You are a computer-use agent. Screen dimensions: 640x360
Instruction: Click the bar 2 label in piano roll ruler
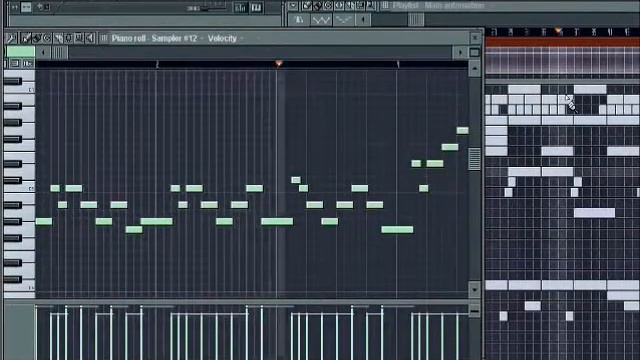click(x=157, y=64)
